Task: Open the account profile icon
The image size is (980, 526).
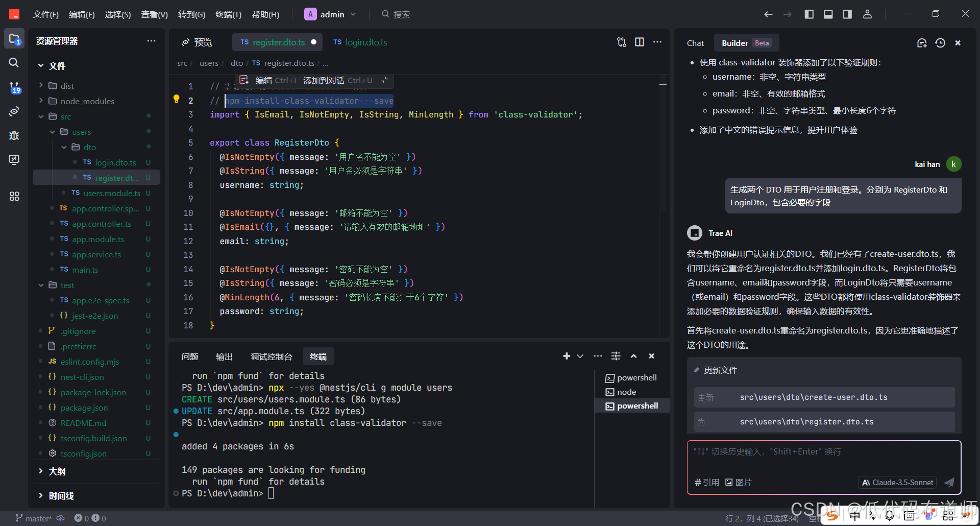Action: pyautogui.click(x=867, y=14)
